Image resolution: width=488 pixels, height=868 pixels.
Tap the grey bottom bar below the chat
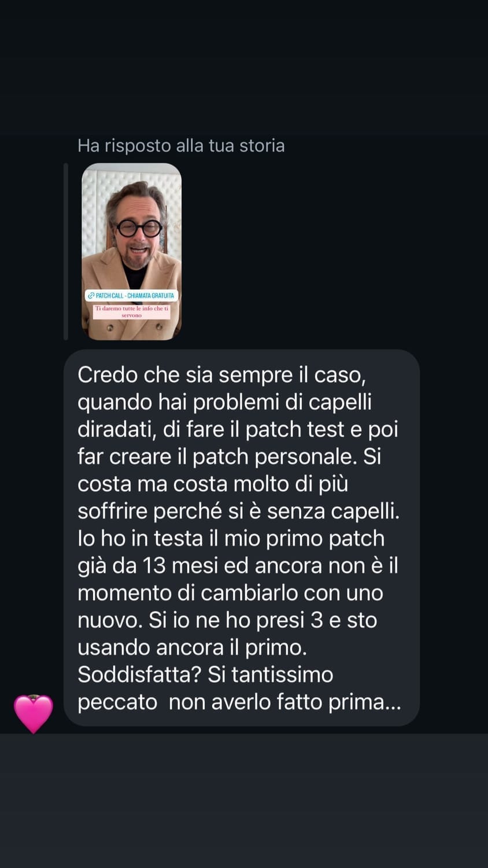click(244, 801)
